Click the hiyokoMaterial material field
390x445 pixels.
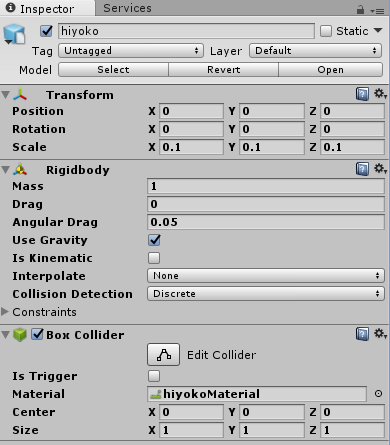coord(257,394)
